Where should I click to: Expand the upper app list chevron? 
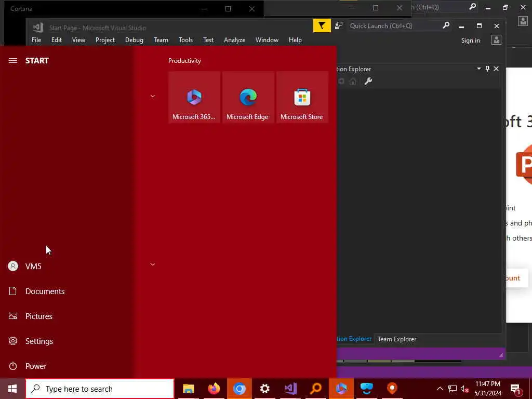153,96
